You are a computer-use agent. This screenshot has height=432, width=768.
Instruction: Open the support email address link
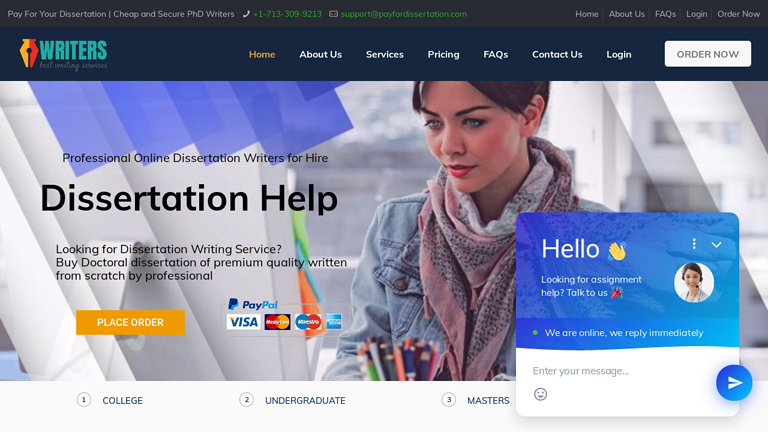404,14
